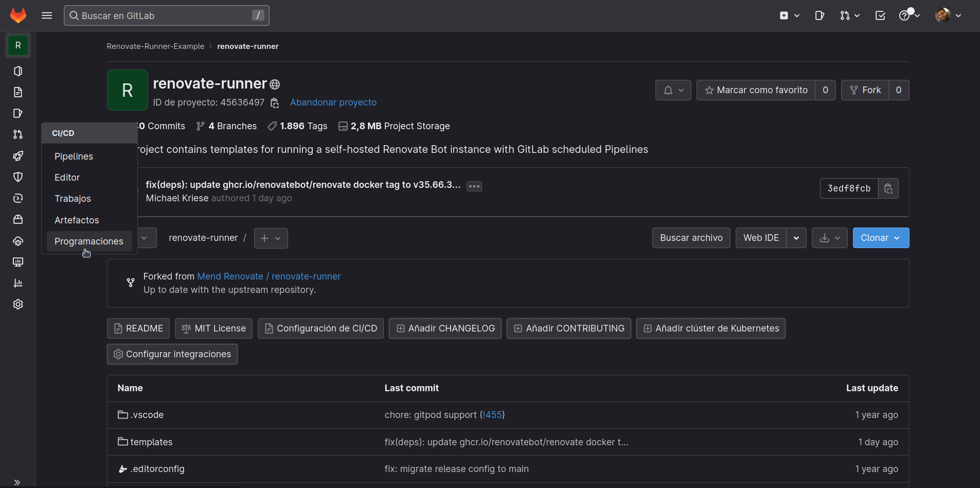Click Configurar integraciones button

pos(172,354)
